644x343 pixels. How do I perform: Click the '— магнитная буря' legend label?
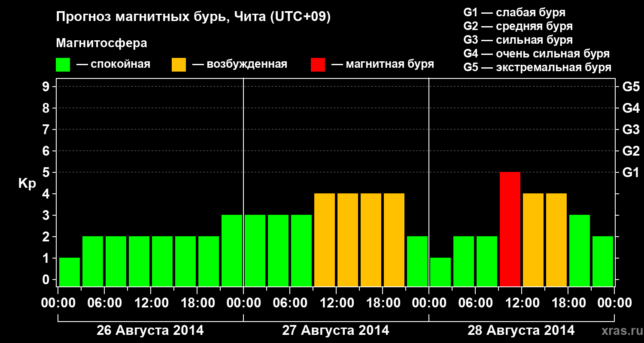[383, 64]
